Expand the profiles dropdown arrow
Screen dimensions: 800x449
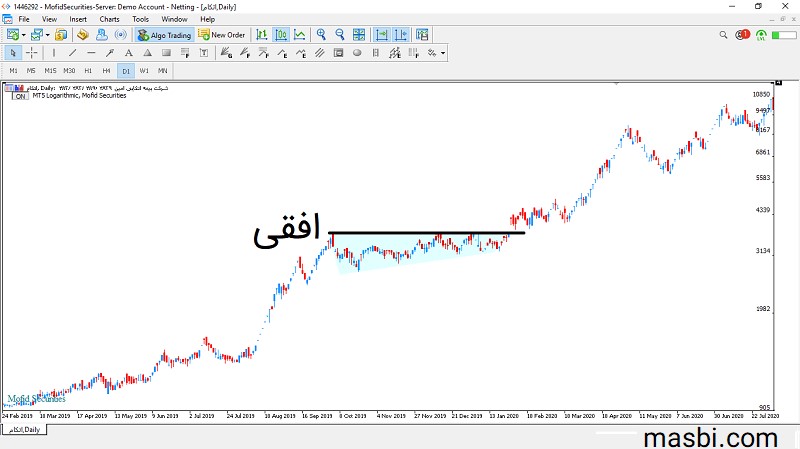(x=47, y=34)
